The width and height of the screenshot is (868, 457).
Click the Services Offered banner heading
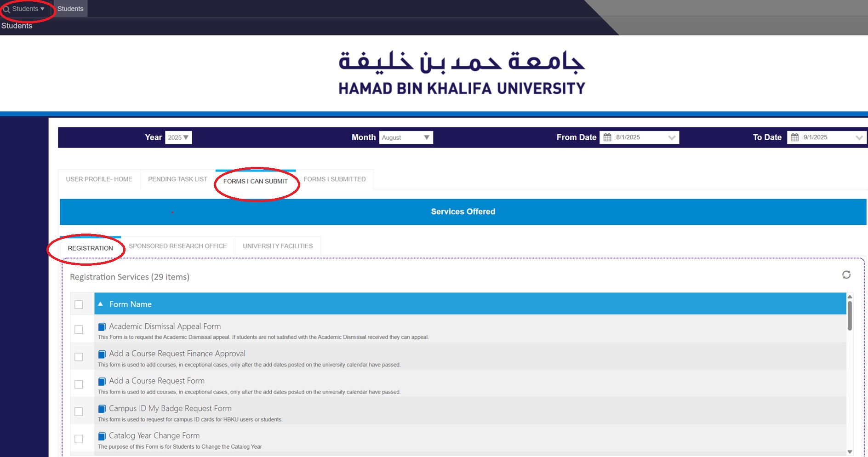(463, 211)
